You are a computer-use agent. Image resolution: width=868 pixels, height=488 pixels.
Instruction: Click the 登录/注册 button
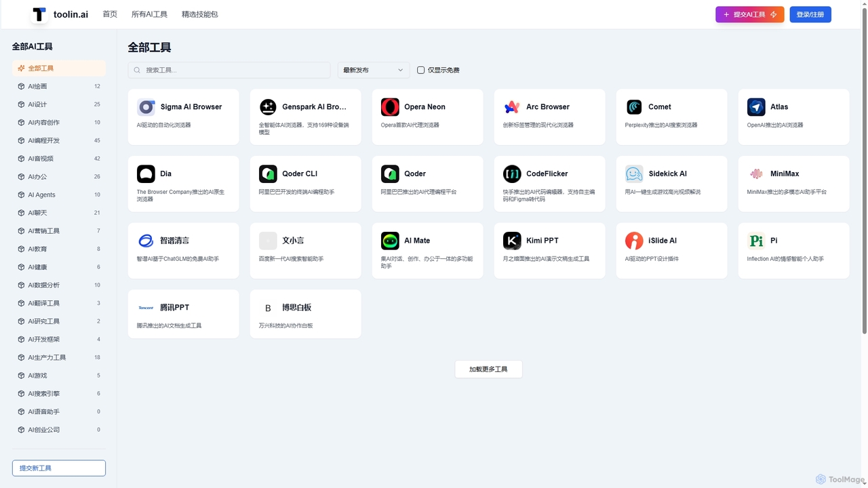click(x=810, y=14)
